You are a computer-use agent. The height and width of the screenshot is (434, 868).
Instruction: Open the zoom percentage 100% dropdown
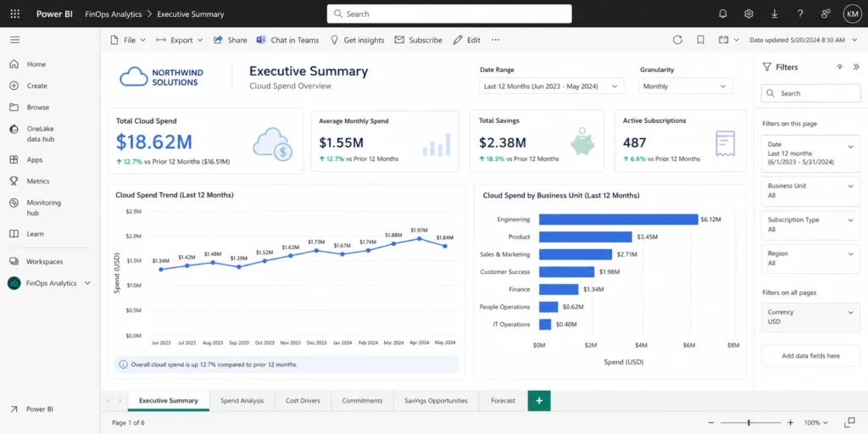816,422
